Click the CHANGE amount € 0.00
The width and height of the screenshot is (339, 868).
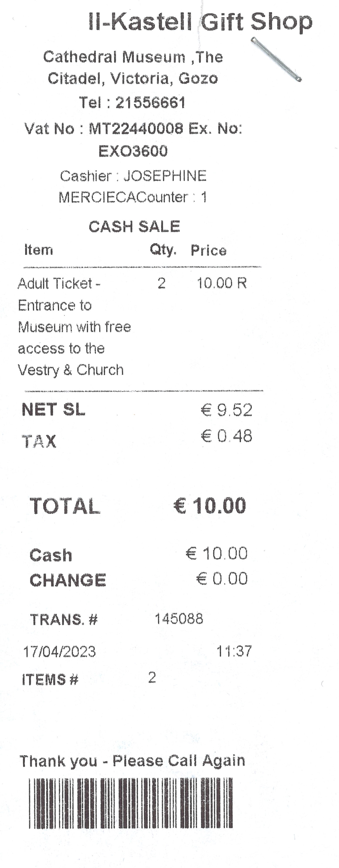[x=222, y=579]
